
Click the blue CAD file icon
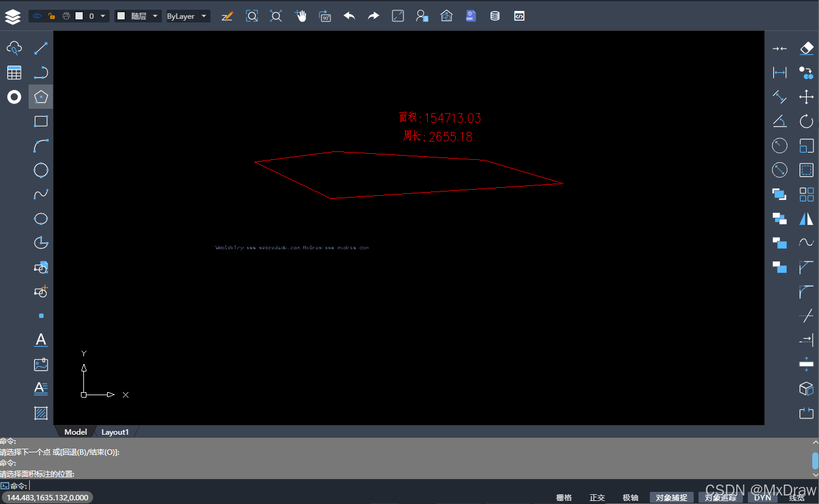coord(470,16)
